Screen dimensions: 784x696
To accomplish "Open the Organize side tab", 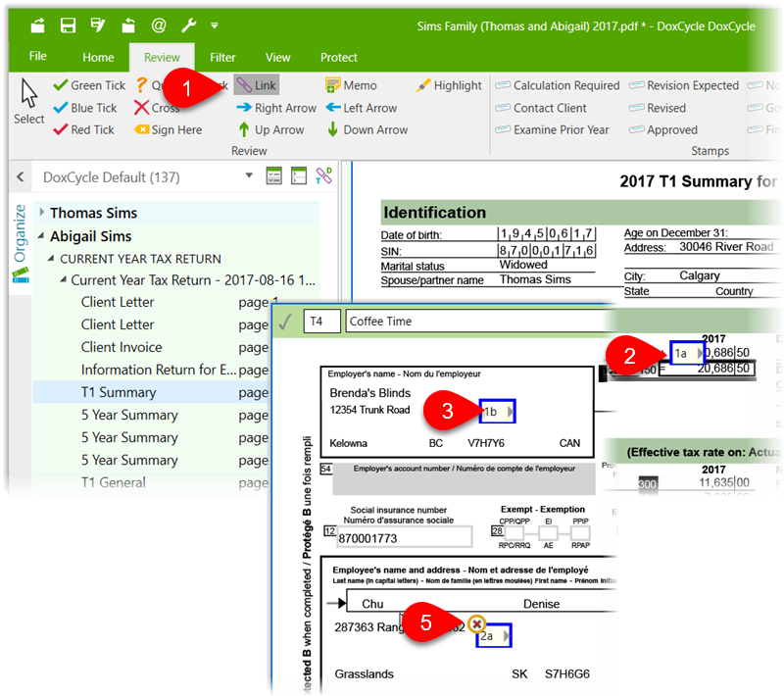I will point(20,241).
